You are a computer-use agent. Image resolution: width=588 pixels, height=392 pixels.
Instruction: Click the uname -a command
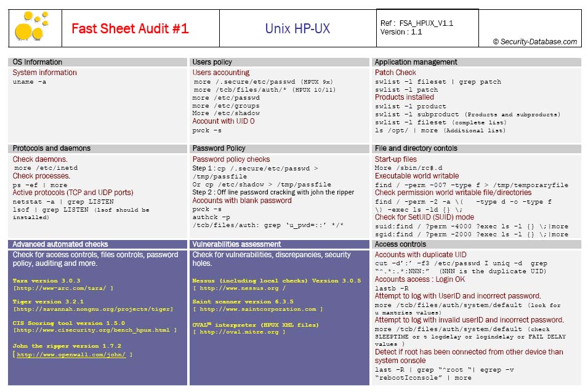tap(30, 82)
